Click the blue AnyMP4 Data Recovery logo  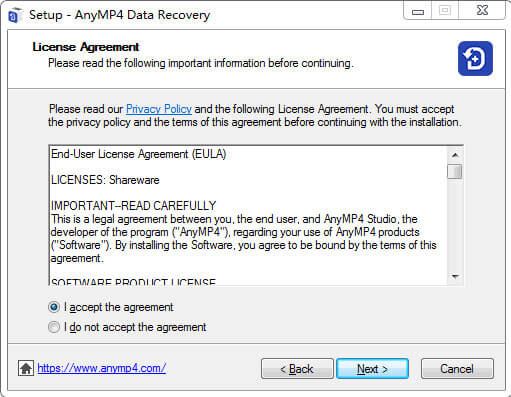(475, 58)
